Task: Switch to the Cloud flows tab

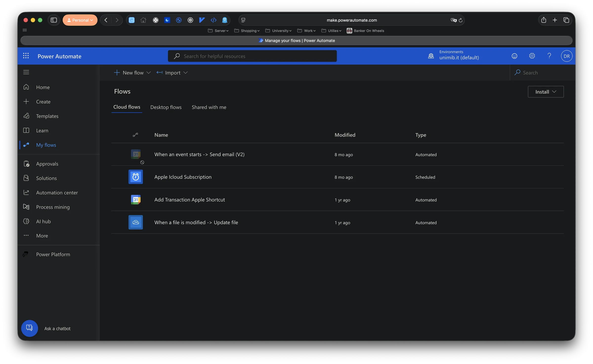Action: pyautogui.click(x=127, y=107)
